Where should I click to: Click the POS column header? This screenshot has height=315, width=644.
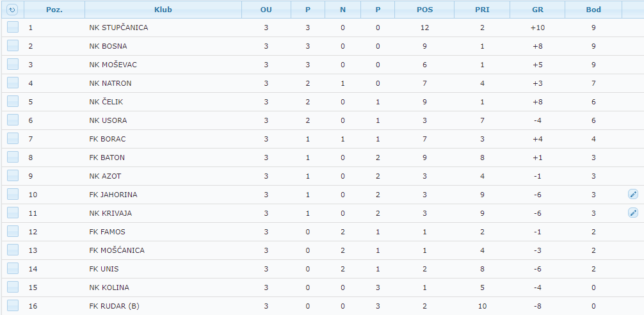[425, 10]
